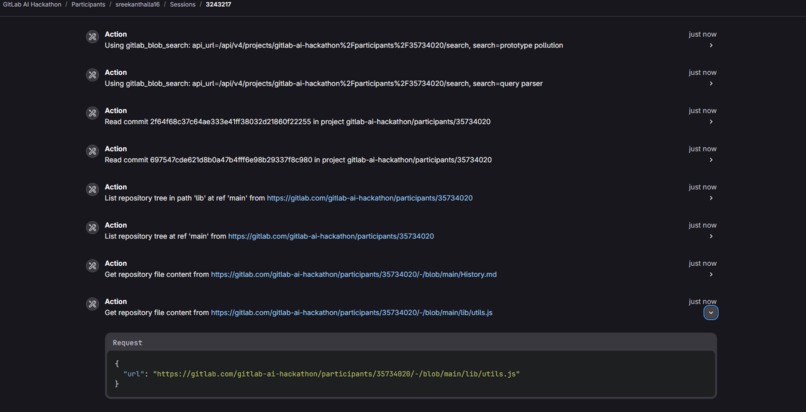Screen dimensions: 806x412
Task: Click the tool icon beside Read commit 2f64f68c
Action: (x=92, y=113)
